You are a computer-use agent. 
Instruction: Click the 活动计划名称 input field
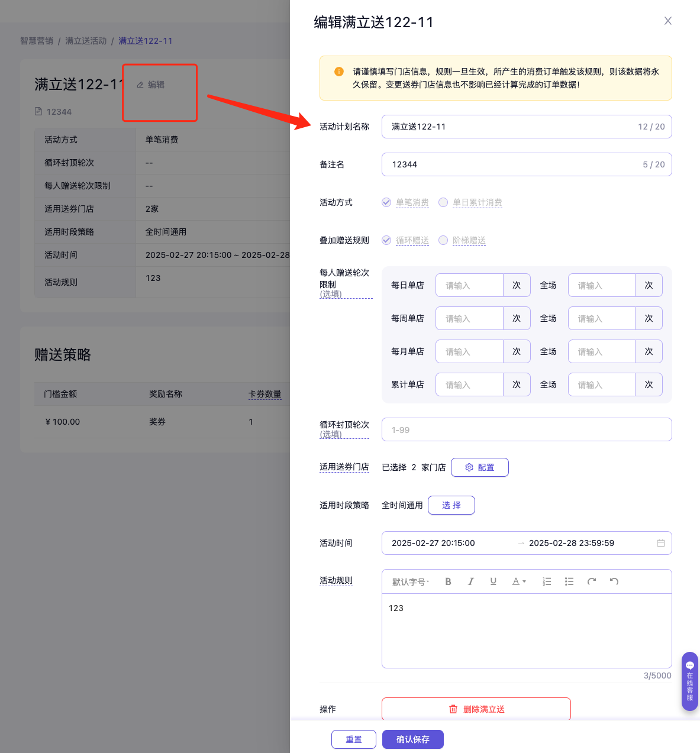[x=509, y=127]
